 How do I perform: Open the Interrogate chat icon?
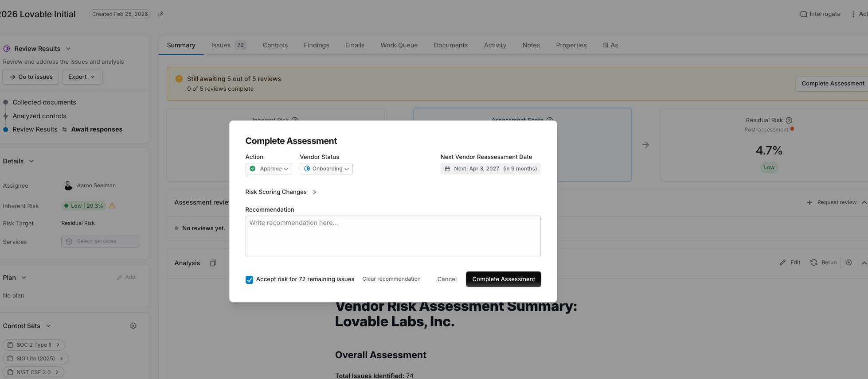803,14
